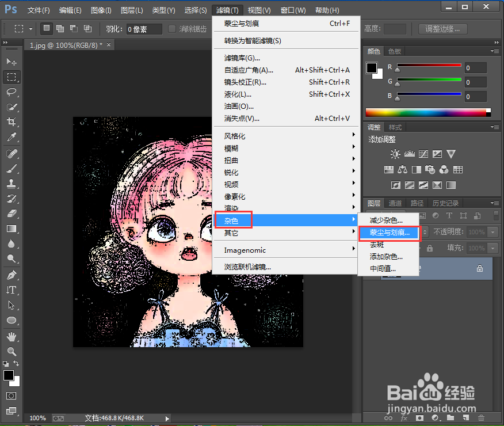Image resolution: width=504 pixels, height=426 pixels.
Task: Toggle Quick Mask mode
Action: (x=12, y=395)
